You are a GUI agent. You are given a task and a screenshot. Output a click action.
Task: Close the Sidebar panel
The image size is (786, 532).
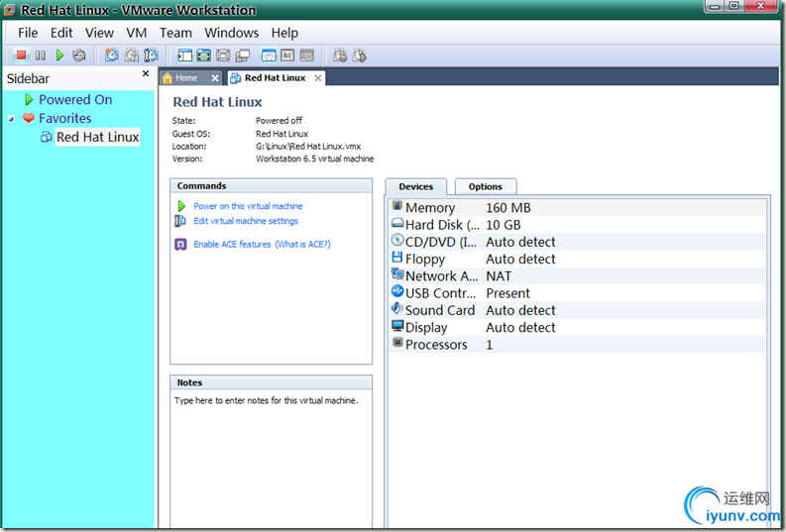point(146,74)
